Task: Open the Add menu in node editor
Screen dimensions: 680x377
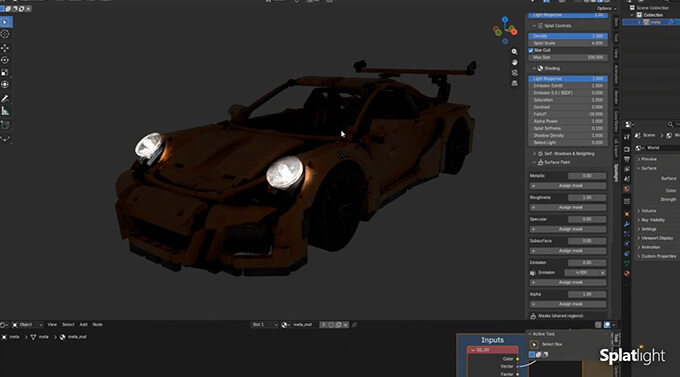Action: coord(83,325)
